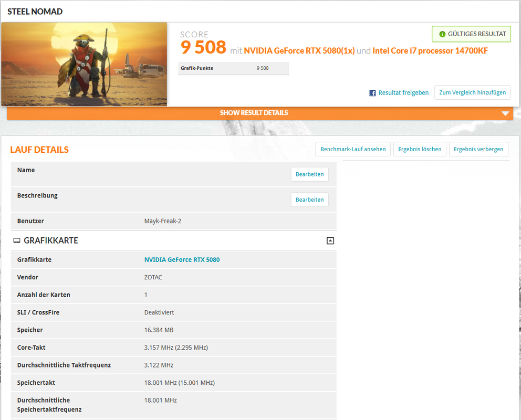Click the LAUF DETAILS heading
This screenshot has height=420, width=521.
(x=39, y=150)
